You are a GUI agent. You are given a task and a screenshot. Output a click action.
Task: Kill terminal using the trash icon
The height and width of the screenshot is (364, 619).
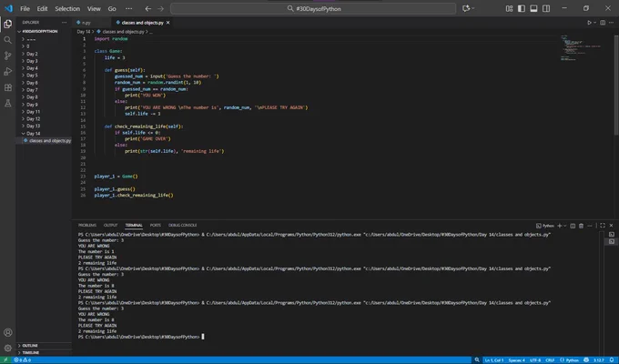click(x=581, y=226)
